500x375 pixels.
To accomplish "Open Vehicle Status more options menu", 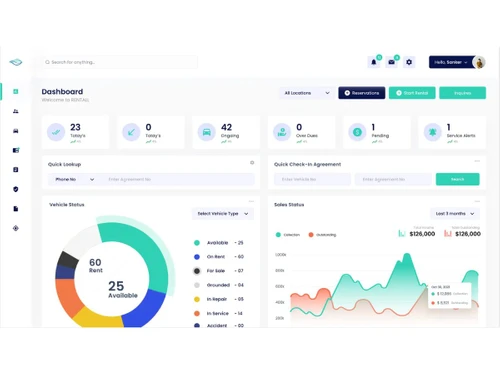I will (x=251, y=201).
